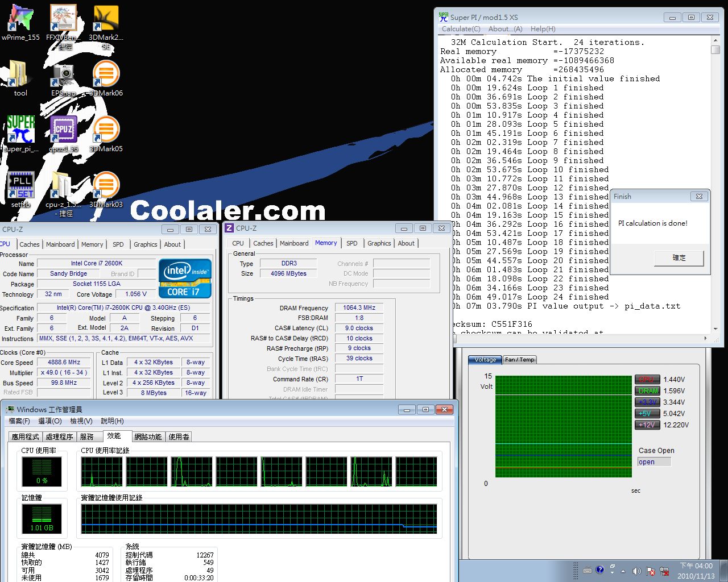Image resolution: width=728 pixels, height=582 pixels.
Task: Click the taskbar clock showing 下午 04:00
Action: 696,571
